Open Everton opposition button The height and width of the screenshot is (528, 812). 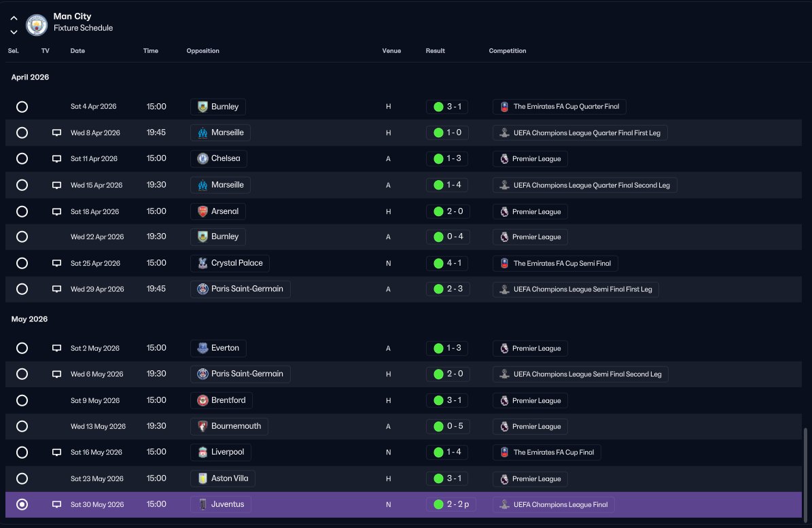[x=218, y=348]
